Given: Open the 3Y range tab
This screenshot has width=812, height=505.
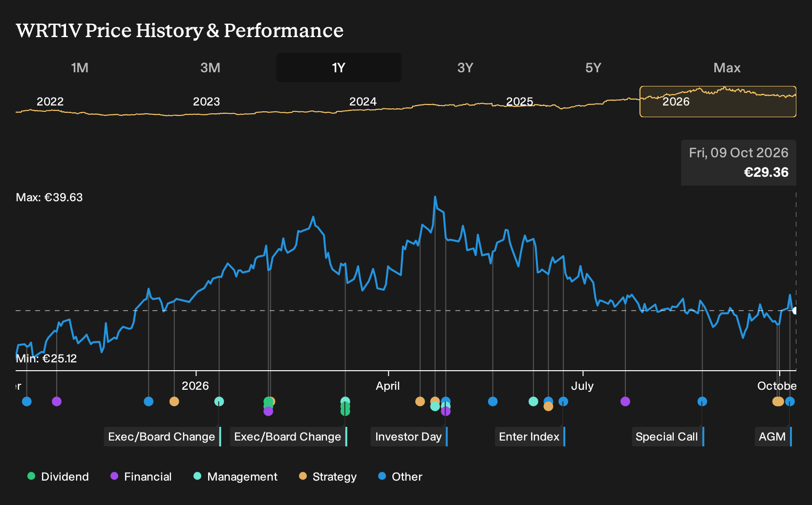Looking at the screenshot, I should pyautogui.click(x=465, y=67).
